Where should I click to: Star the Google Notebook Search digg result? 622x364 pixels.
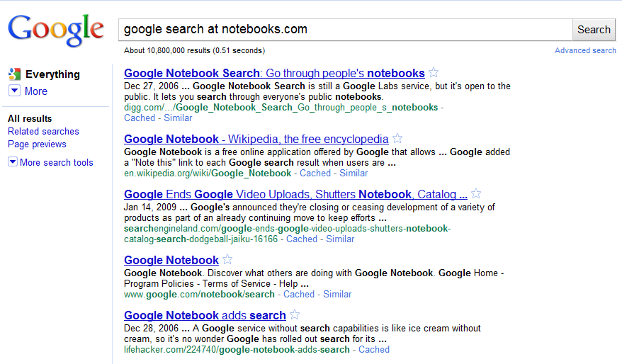(434, 72)
